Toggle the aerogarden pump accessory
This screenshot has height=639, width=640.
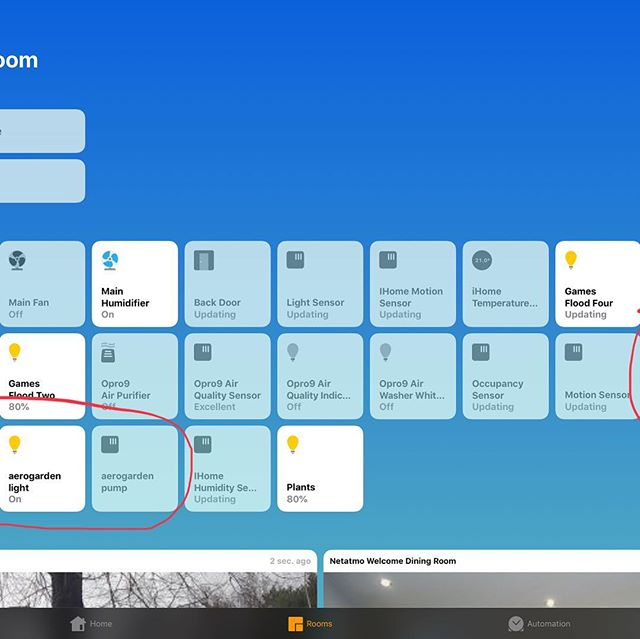(134, 469)
